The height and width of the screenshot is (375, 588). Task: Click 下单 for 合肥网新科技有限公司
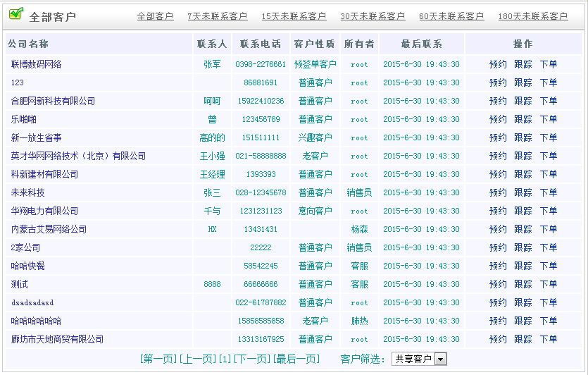pos(549,101)
